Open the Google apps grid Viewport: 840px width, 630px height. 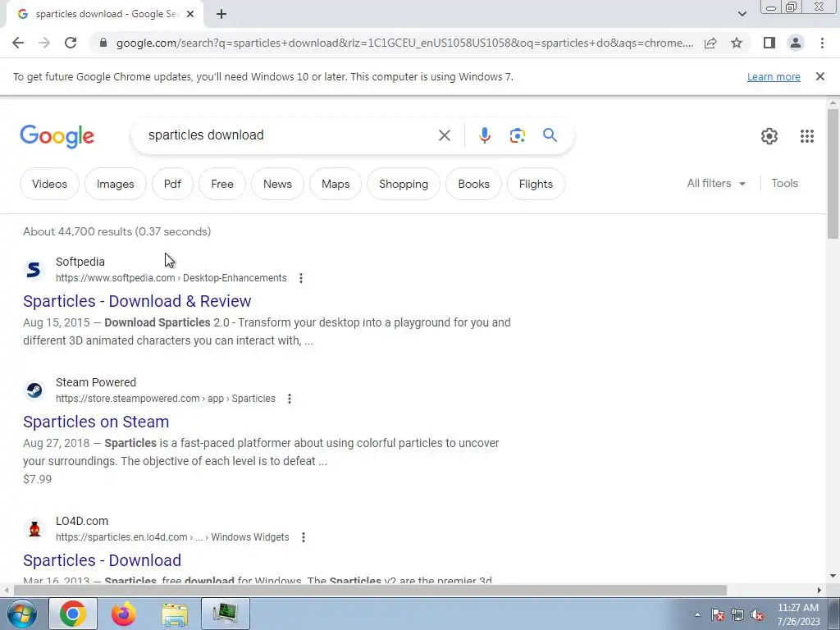(x=807, y=136)
